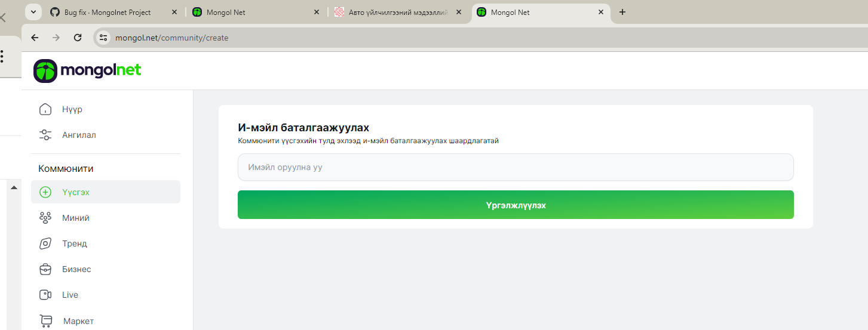Open Миний communities group icon

[45, 218]
